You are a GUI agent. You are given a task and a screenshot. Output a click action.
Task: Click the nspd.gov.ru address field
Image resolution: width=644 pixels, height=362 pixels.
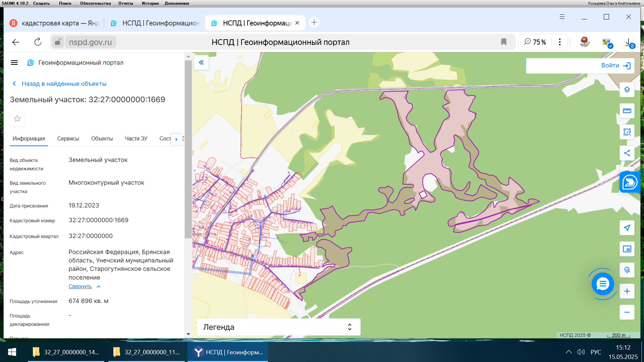click(x=90, y=42)
